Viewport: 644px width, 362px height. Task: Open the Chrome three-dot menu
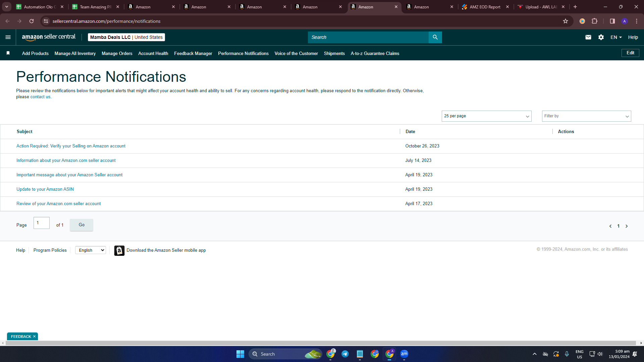(x=637, y=21)
